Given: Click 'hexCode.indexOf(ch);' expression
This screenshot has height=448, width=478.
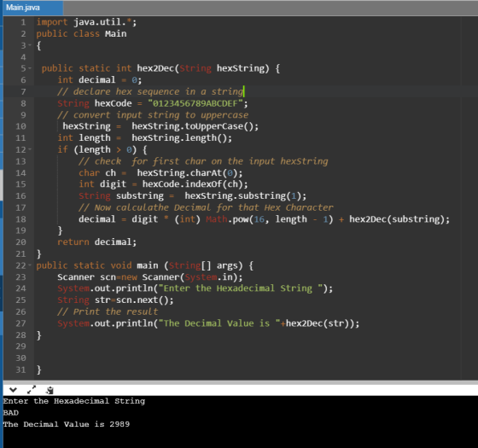Looking at the screenshot, I should 195,184.
